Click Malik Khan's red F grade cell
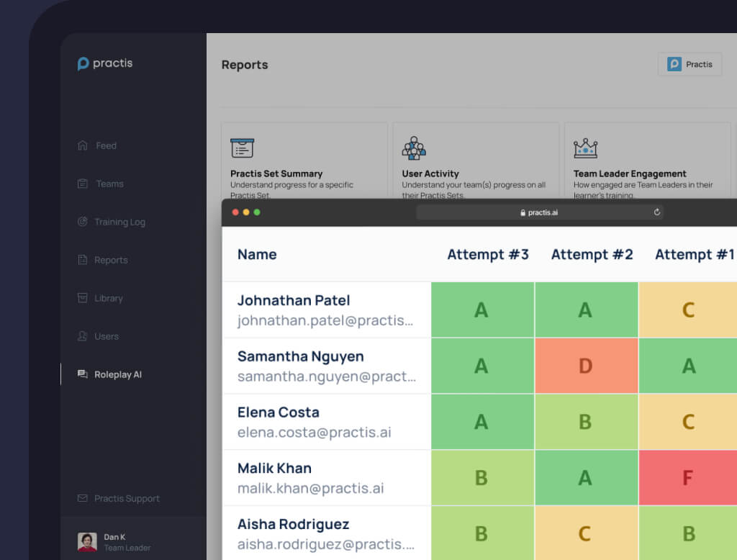The image size is (737, 560). click(x=687, y=478)
